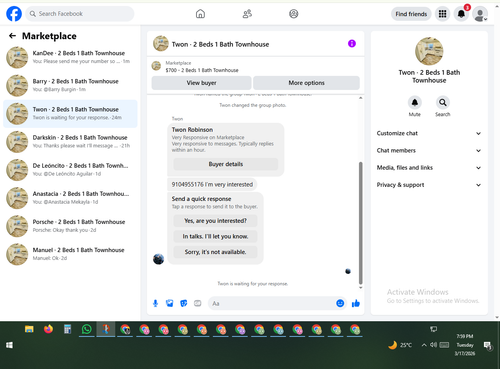This screenshot has height=369, width=500.
Task: Click the chat header title Twon - 2 Beds 1 Bath Townhouse
Action: 220,44
